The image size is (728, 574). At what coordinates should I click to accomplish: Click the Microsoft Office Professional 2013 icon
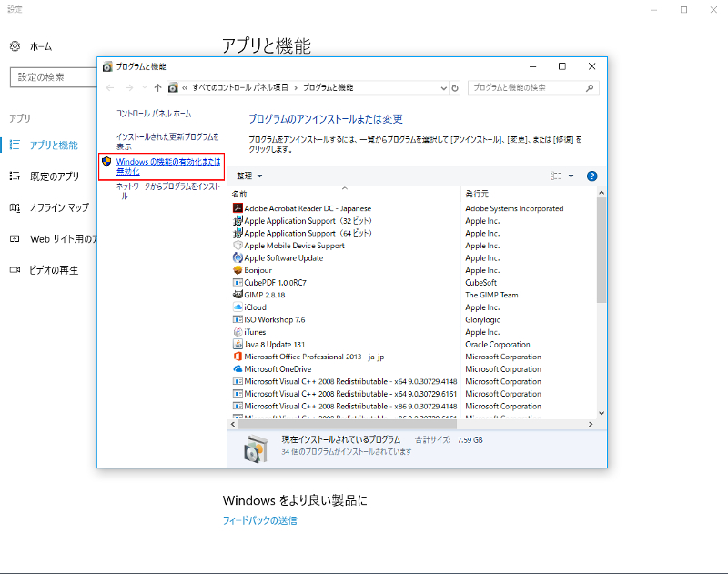pyautogui.click(x=238, y=357)
